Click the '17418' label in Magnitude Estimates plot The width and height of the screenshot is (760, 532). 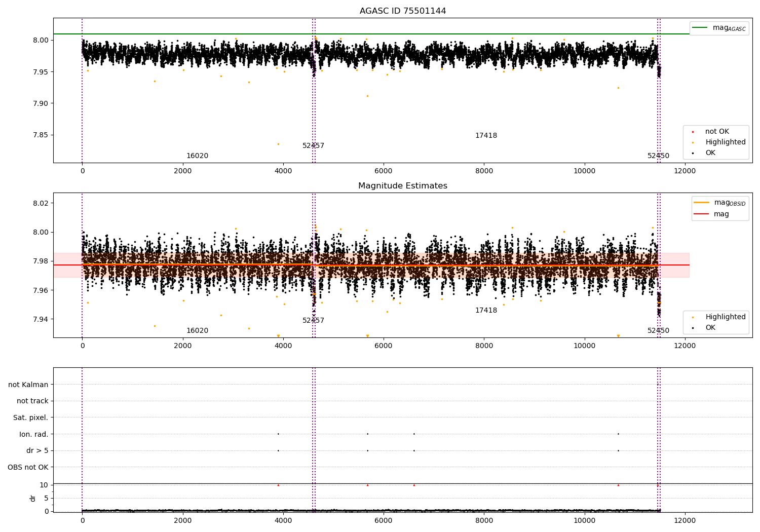pyautogui.click(x=486, y=311)
